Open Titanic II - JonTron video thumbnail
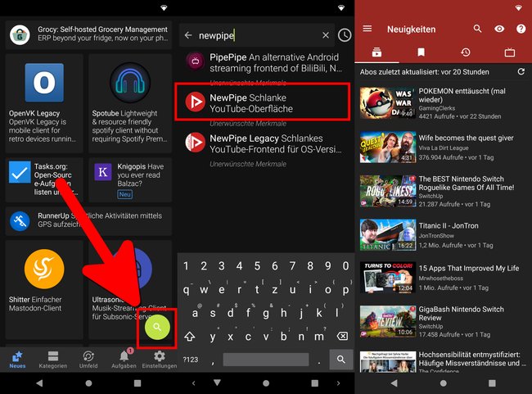Image resolution: width=532 pixels, height=394 pixels. point(388,235)
